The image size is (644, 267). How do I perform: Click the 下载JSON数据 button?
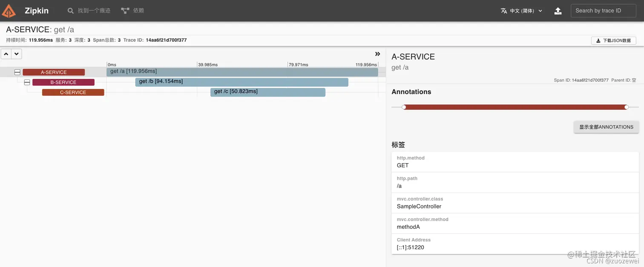tap(613, 41)
